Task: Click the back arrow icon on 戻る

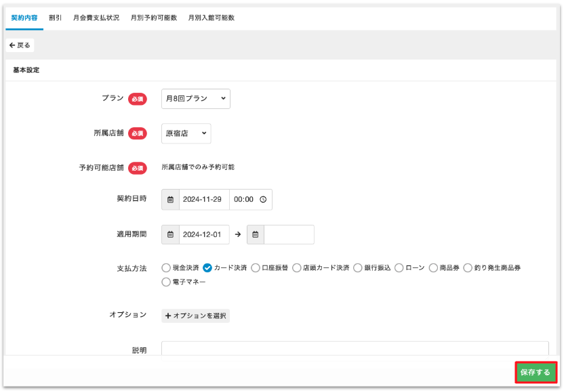Action: click(12, 45)
